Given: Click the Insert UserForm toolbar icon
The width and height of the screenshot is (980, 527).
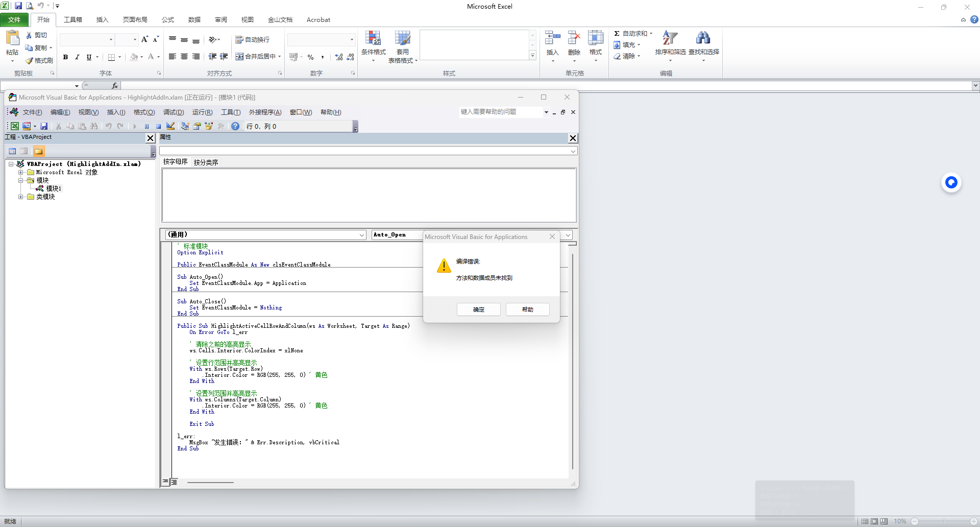Looking at the screenshot, I should (27, 126).
